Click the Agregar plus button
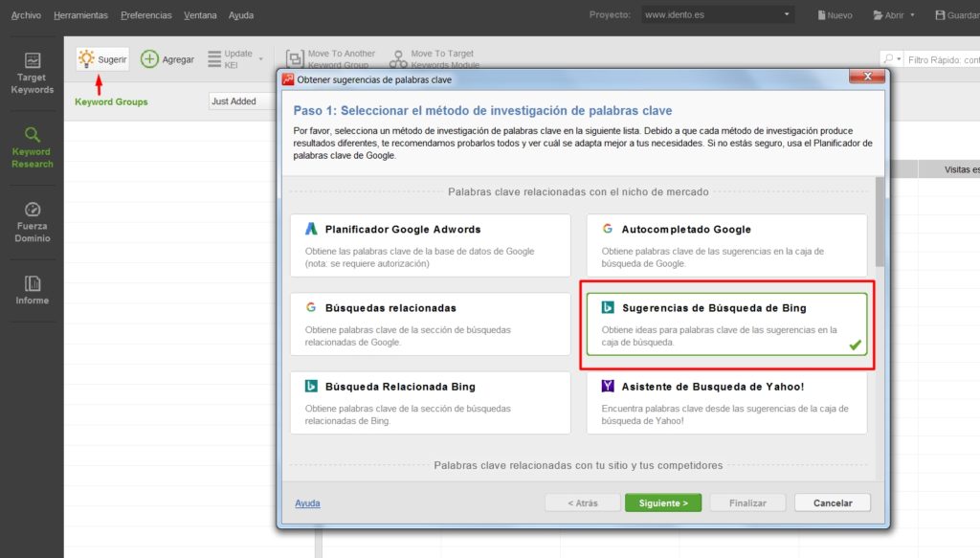980x558 pixels. [167, 59]
